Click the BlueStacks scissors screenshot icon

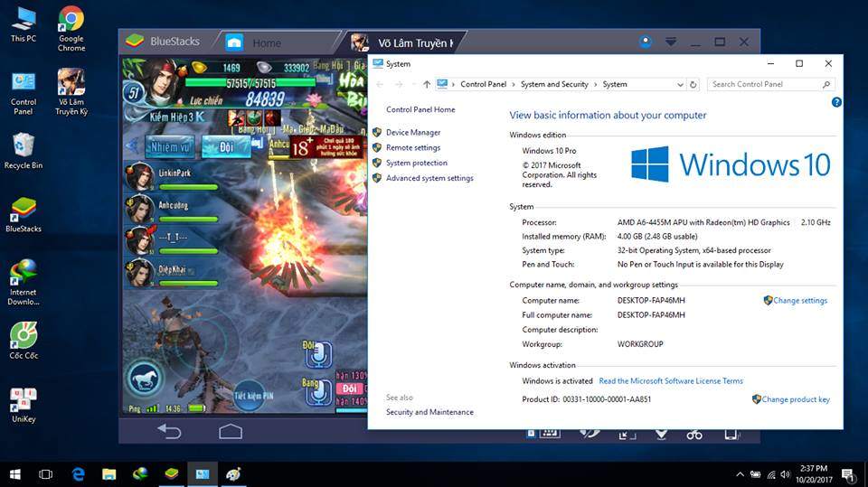[693, 435]
